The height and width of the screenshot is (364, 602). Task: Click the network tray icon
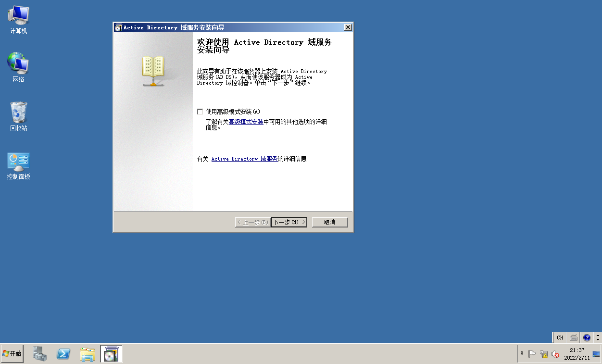point(544,354)
